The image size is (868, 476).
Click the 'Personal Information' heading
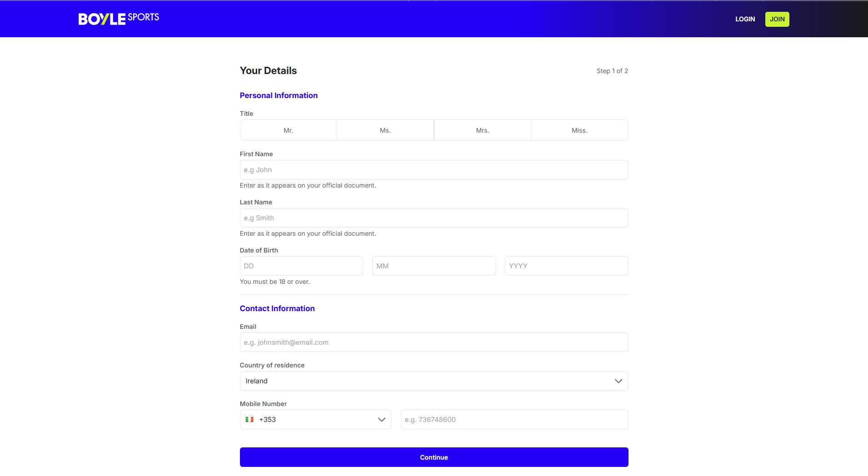pyautogui.click(x=279, y=95)
